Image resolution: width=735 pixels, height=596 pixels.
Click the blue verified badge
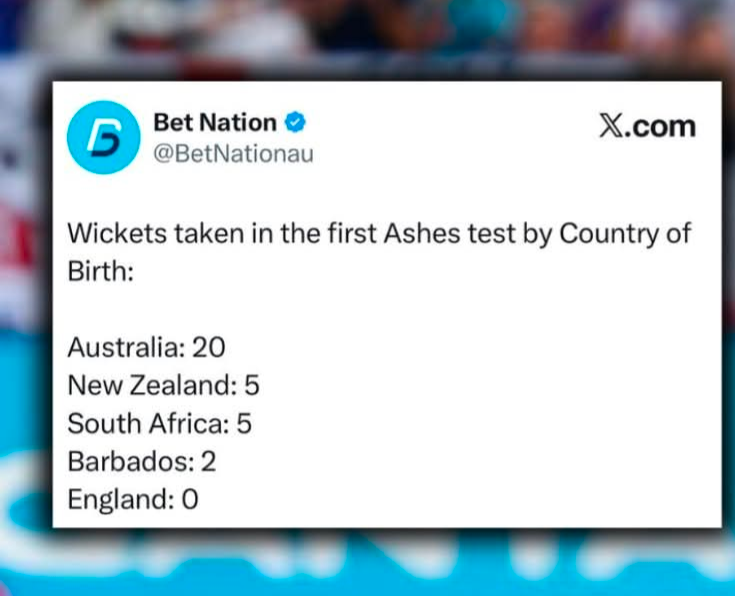click(x=295, y=123)
